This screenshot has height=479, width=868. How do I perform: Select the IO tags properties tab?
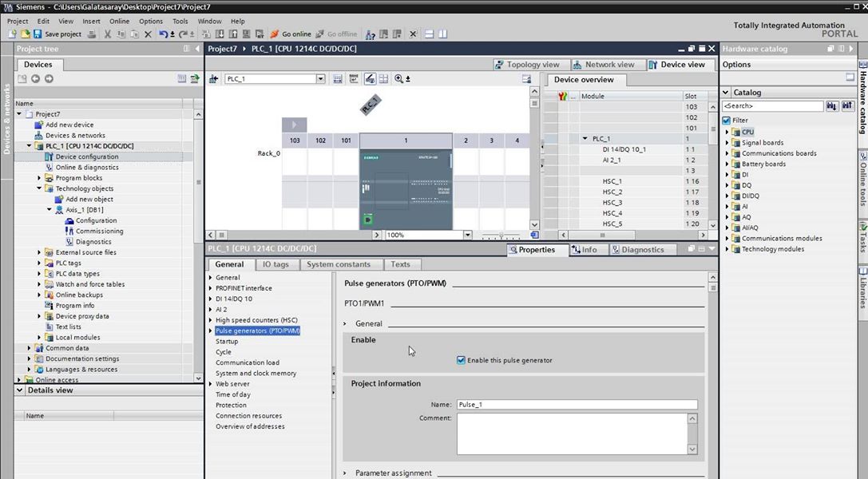tap(275, 264)
